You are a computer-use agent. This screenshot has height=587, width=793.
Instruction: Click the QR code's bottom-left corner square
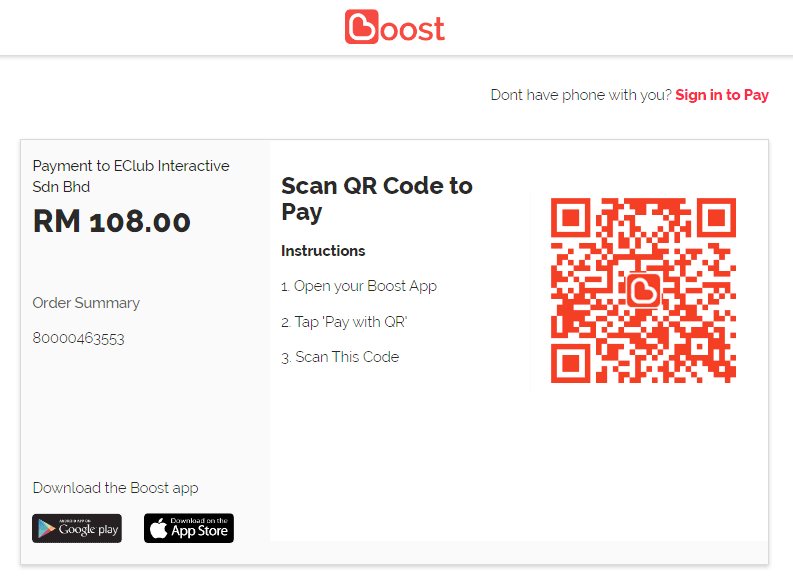pyautogui.click(x=571, y=362)
